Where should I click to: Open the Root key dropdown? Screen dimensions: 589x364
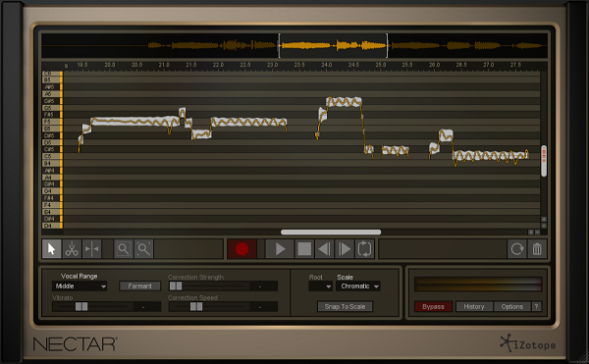pyautogui.click(x=320, y=286)
